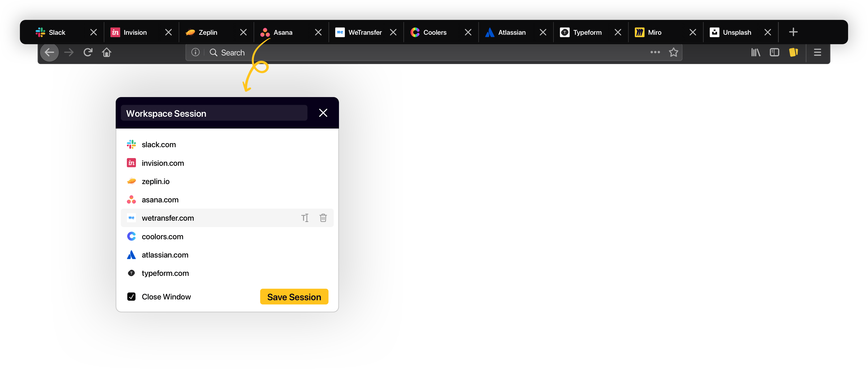Viewport: 868px width, 370px height.
Task: Open page actions three-dot menu
Action: click(x=655, y=52)
